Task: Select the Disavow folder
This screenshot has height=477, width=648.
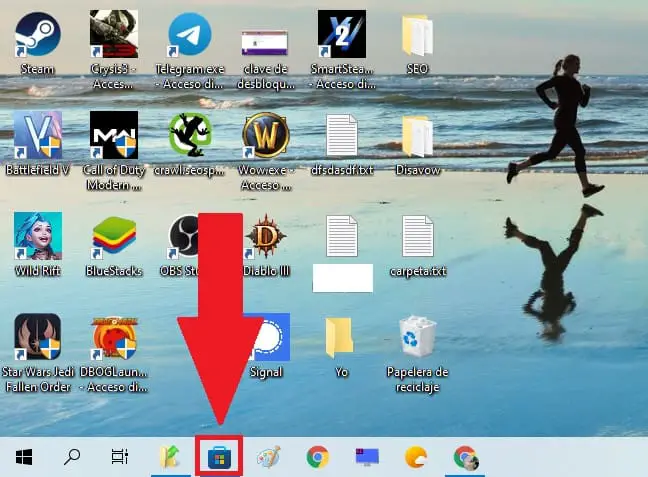Action: point(417,136)
